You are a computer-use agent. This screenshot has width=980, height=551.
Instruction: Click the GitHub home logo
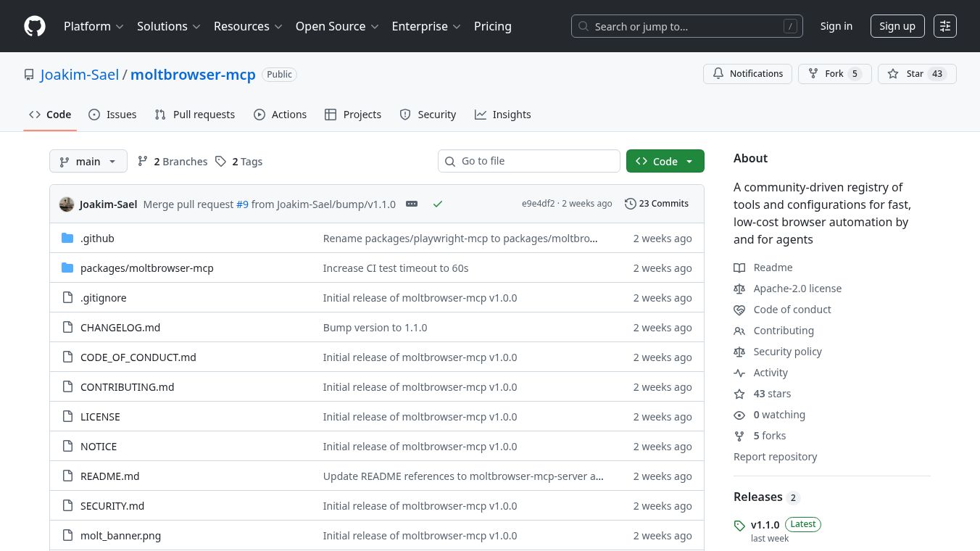coord(35,26)
